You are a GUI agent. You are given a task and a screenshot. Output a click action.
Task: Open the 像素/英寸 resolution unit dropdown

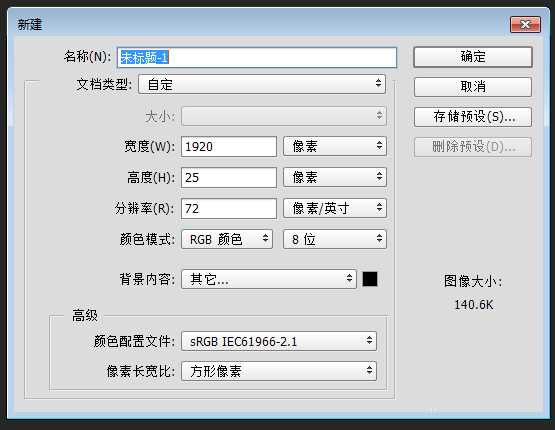tap(335, 208)
